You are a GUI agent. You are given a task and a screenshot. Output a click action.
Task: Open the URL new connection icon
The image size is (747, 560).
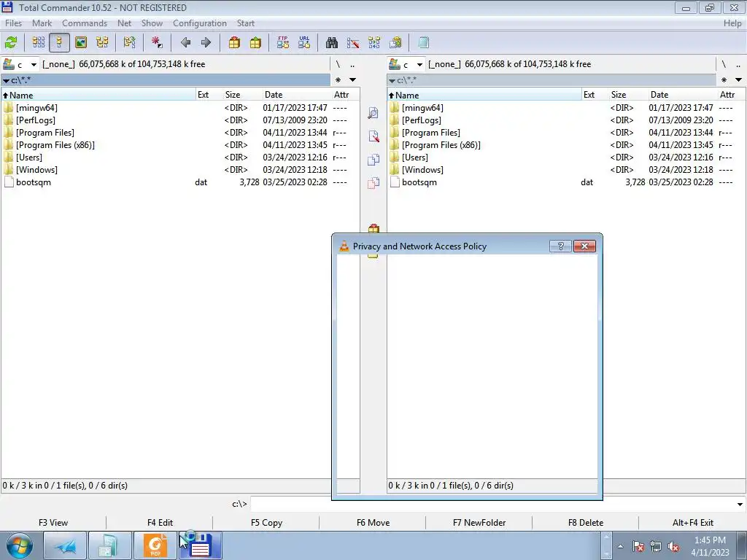coord(304,43)
